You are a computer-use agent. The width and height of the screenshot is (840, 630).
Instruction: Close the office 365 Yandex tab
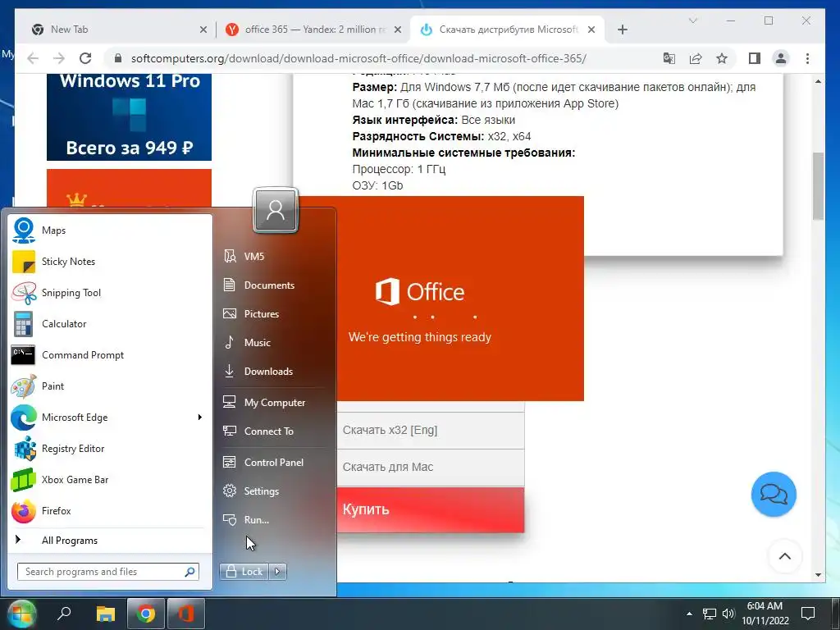coord(398,30)
